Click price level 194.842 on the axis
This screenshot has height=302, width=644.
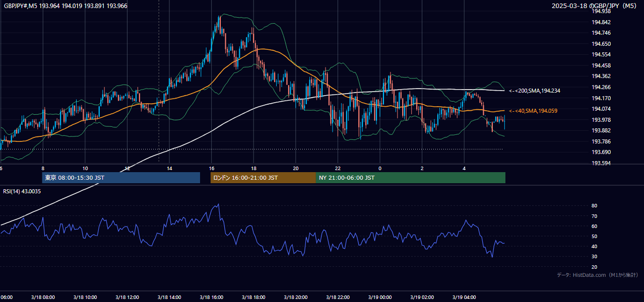601,22
